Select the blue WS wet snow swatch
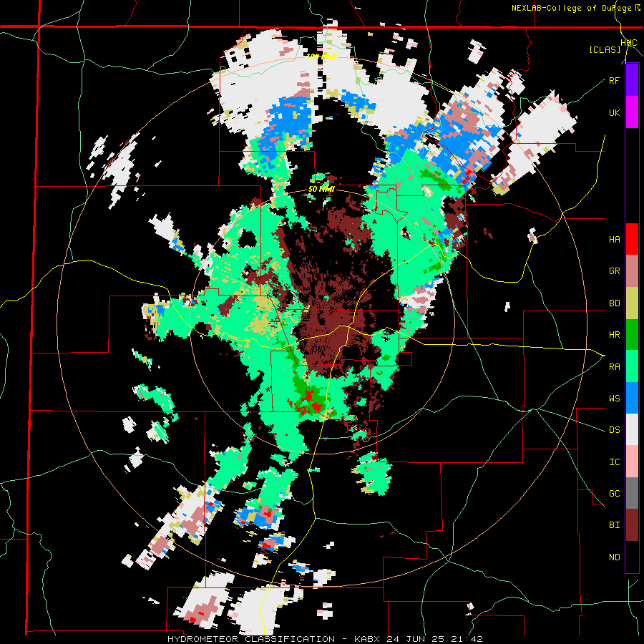The width and height of the screenshot is (644, 644). click(632, 398)
